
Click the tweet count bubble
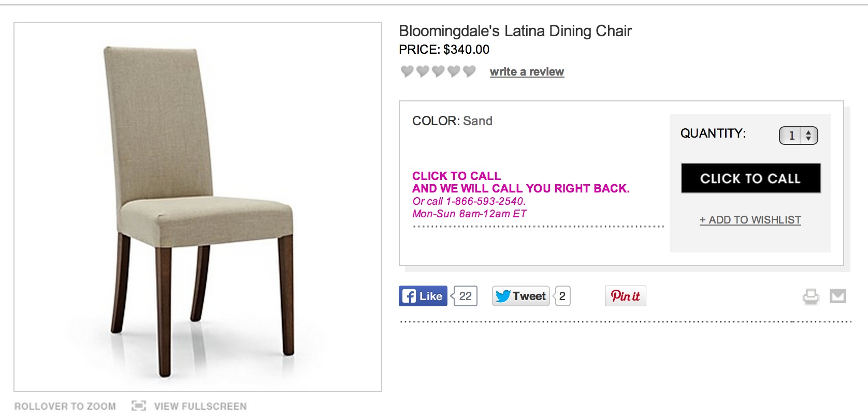click(562, 296)
